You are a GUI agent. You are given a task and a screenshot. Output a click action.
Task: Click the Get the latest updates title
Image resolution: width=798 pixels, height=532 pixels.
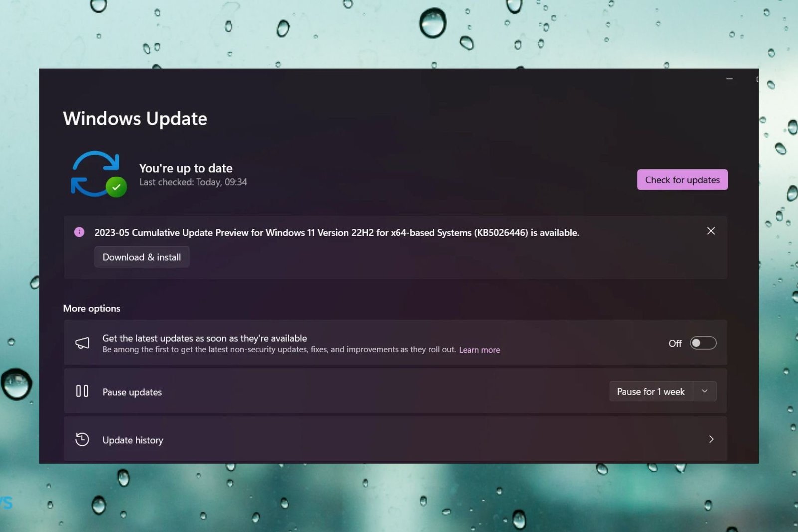(204, 338)
